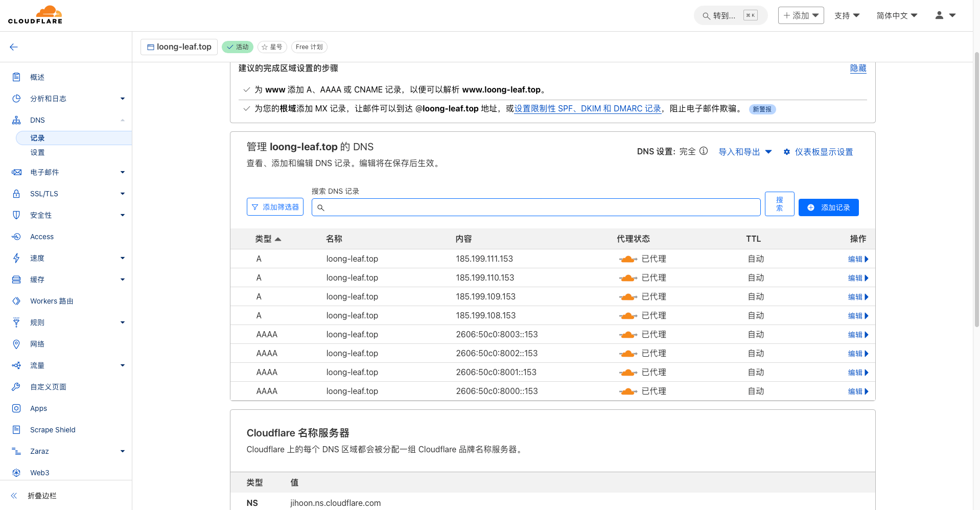
Task: Click the Cloudflare logo
Action: [x=35, y=15]
